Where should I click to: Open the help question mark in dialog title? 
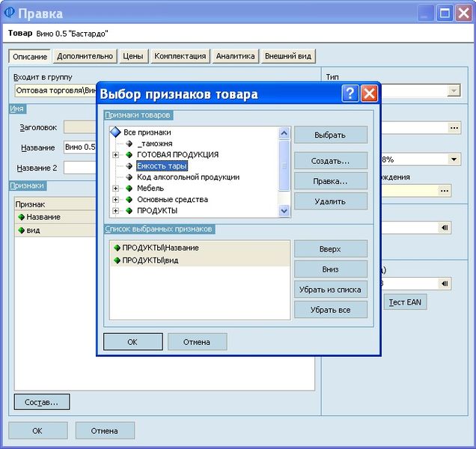(350, 94)
